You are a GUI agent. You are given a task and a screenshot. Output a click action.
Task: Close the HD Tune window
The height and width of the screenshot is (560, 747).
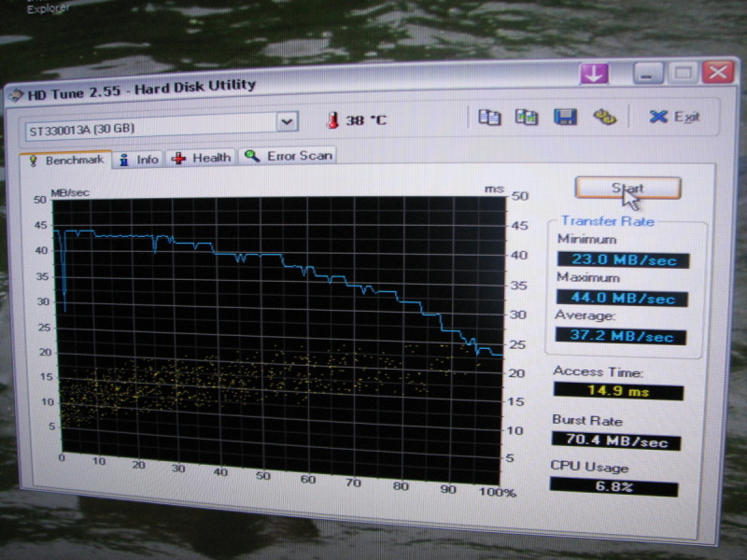coord(717,73)
